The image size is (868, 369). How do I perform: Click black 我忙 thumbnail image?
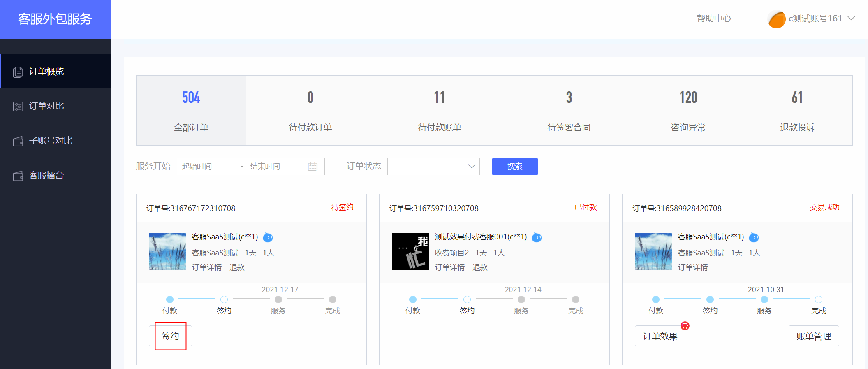pos(410,252)
